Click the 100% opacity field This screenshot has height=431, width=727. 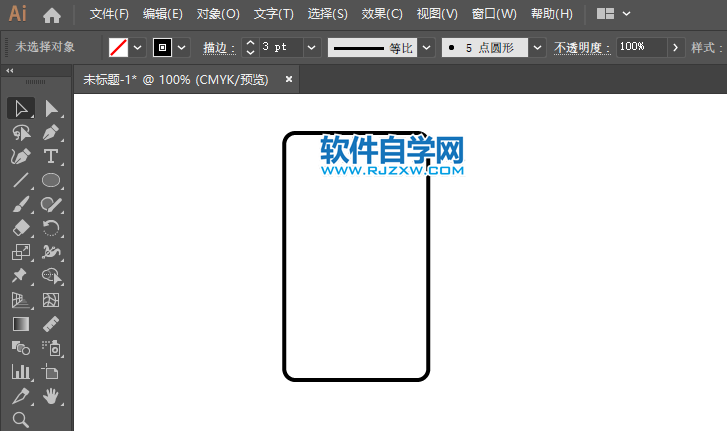[x=642, y=47]
